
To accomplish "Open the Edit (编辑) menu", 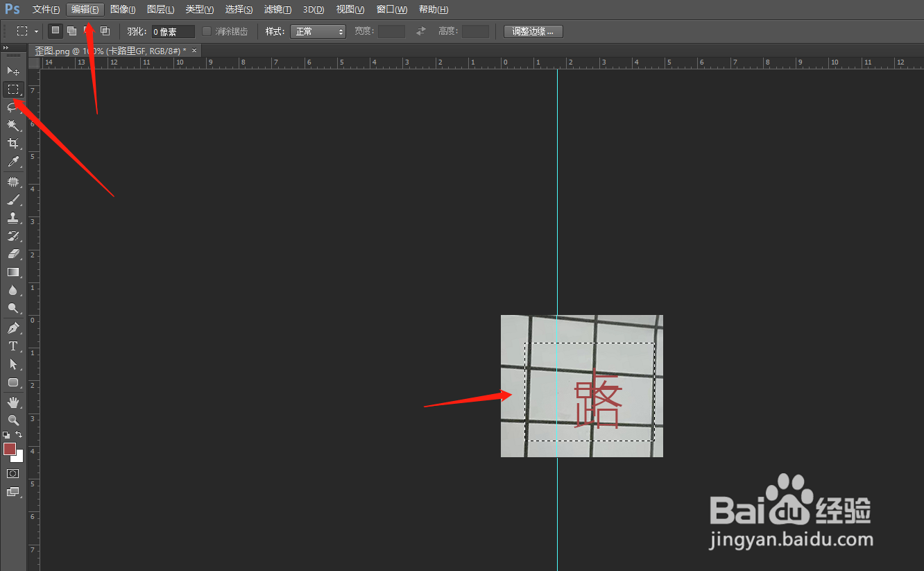I will [x=85, y=10].
